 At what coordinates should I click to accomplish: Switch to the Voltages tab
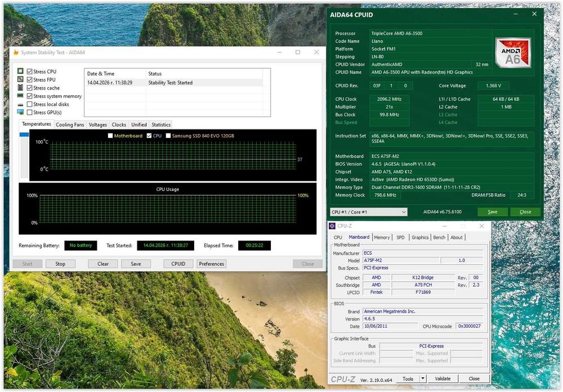pos(97,124)
